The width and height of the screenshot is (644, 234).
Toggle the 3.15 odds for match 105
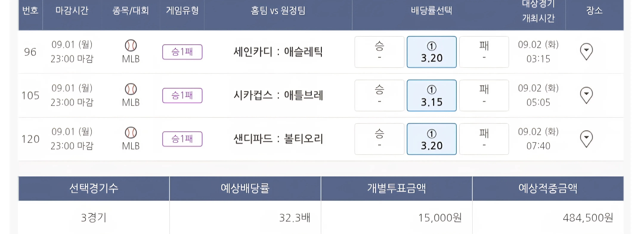tap(432, 95)
